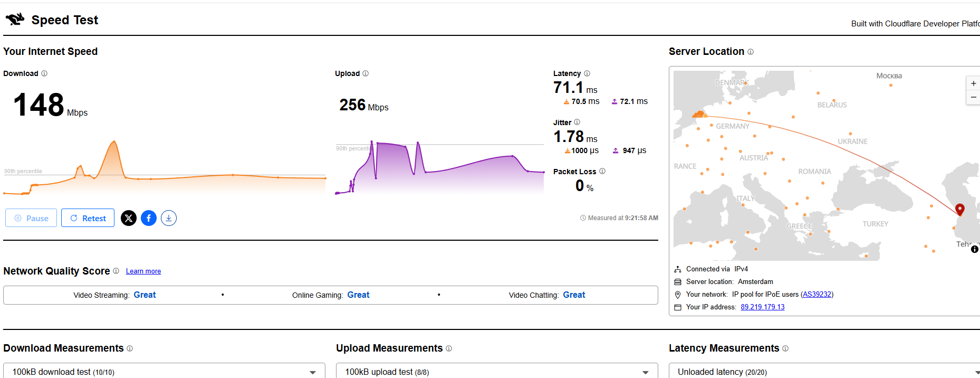Click the 1000 µs download jitter value

[x=582, y=150]
